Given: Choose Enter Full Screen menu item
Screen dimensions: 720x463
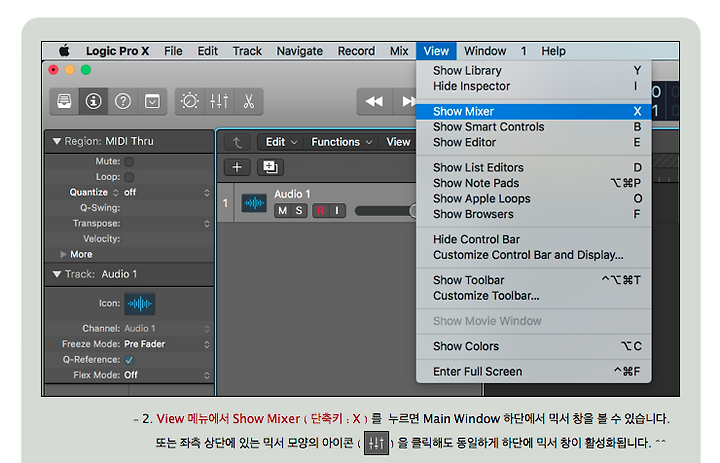Looking at the screenshot, I should (534, 372).
